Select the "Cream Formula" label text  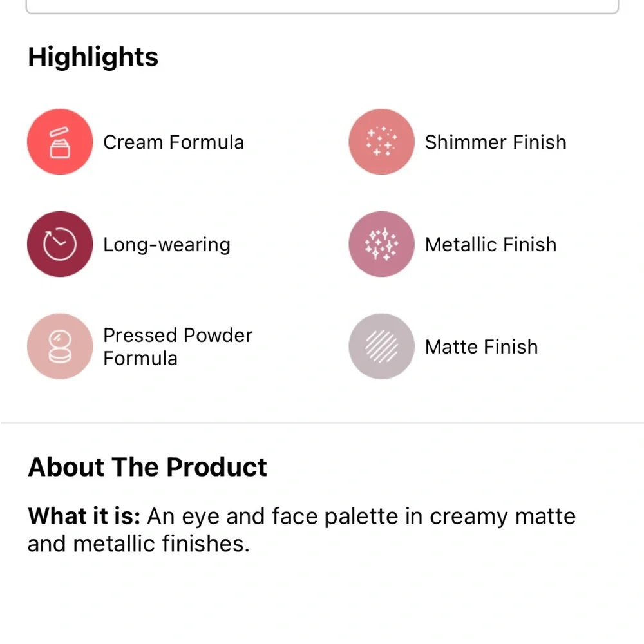coord(173,142)
